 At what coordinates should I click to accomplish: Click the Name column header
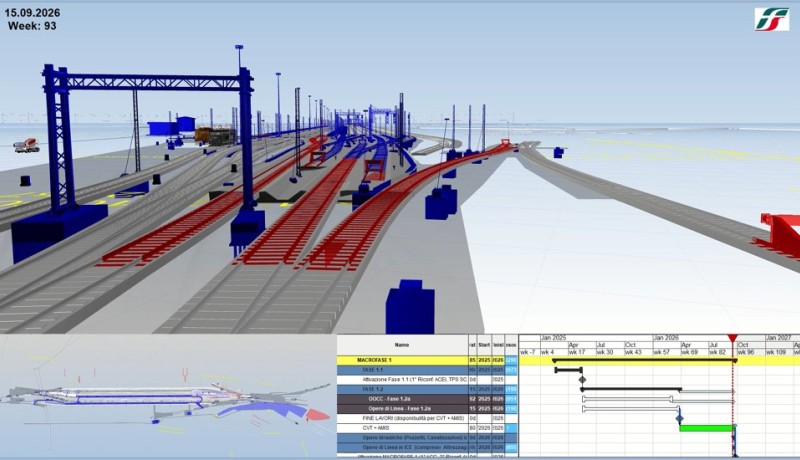(x=402, y=345)
